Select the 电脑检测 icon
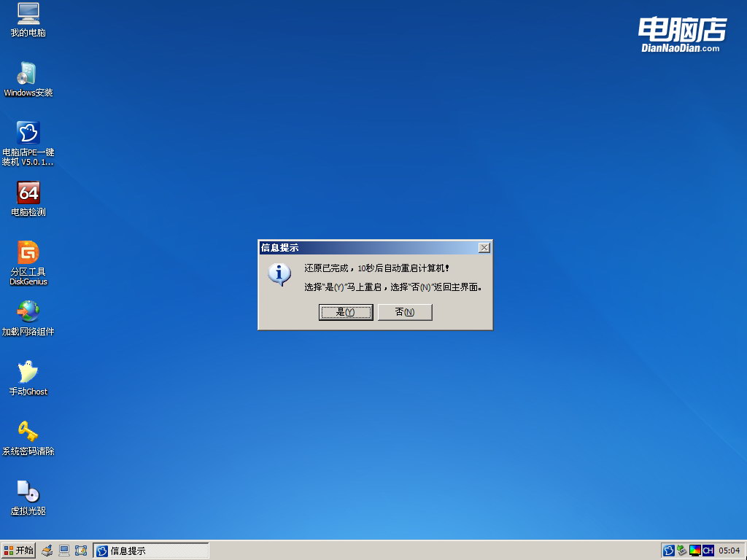The image size is (747, 560). click(28, 192)
